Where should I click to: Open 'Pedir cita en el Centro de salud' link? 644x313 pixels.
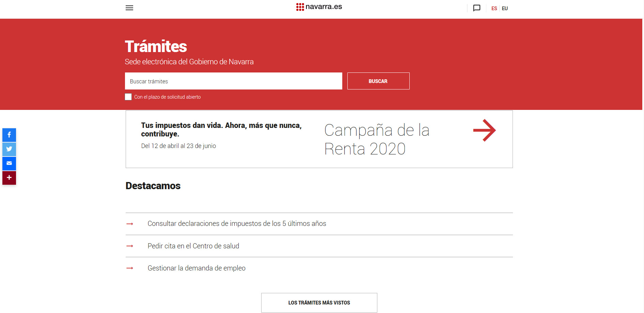[193, 246]
